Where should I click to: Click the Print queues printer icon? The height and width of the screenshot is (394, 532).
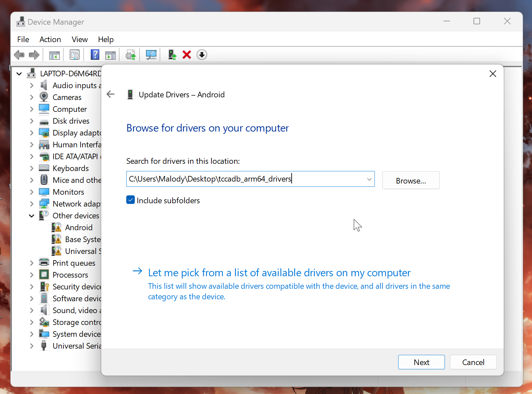44,263
